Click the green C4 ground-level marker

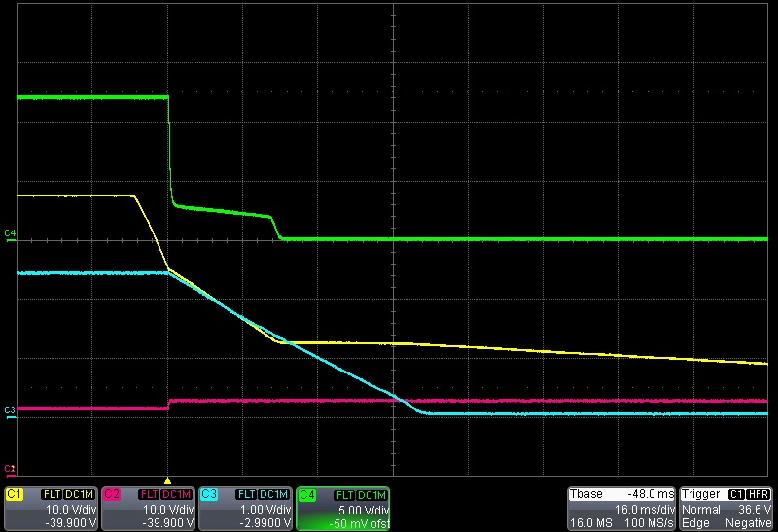click(10, 233)
